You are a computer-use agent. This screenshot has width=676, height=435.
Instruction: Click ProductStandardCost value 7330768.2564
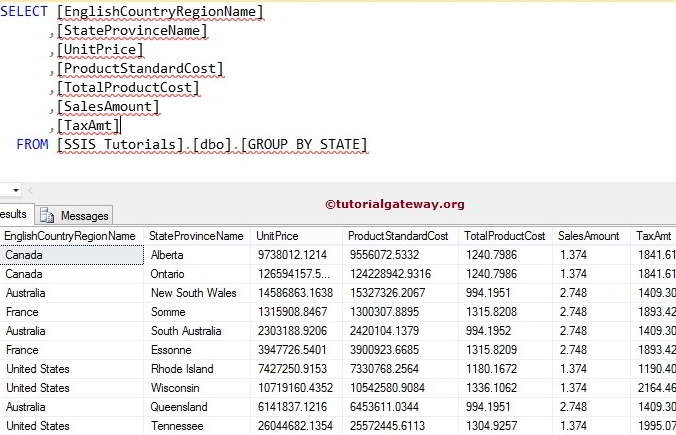pos(384,369)
